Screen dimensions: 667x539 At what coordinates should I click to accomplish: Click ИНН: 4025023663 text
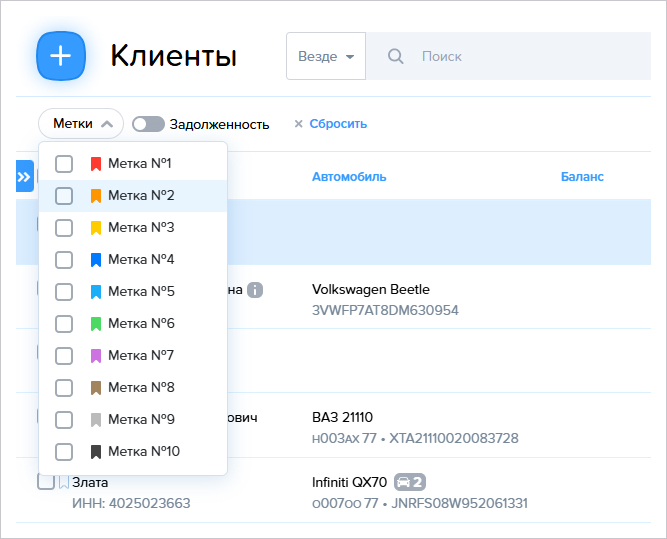click(x=131, y=503)
